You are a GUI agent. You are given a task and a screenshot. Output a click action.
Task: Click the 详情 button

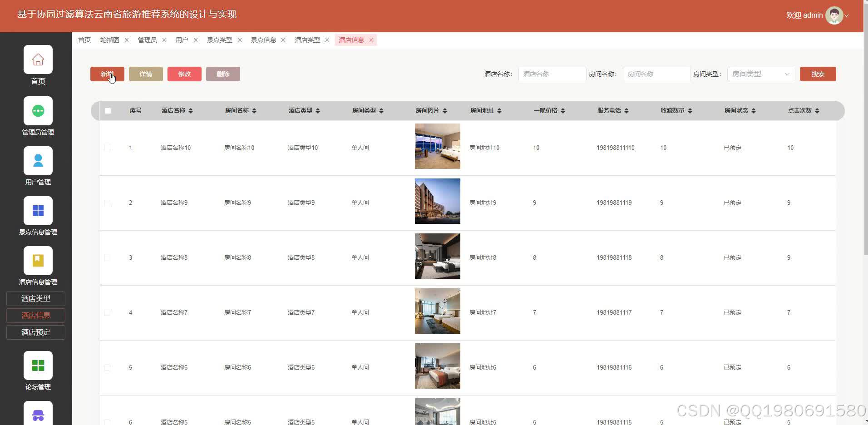pos(146,74)
